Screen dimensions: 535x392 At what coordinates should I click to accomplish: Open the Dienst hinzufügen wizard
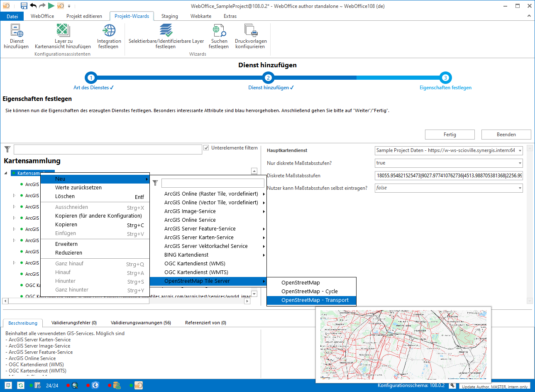[x=16, y=37]
